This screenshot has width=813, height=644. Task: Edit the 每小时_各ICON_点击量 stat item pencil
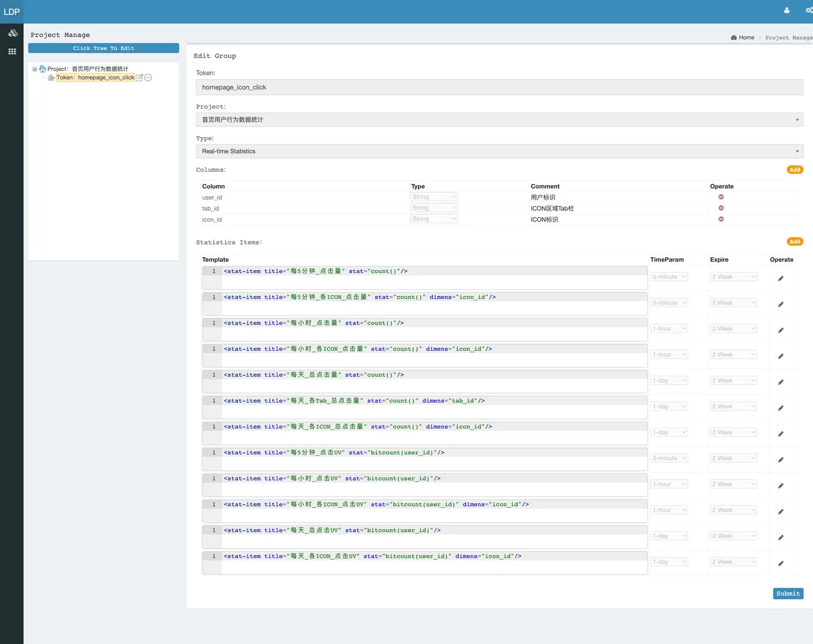tap(780, 356)
